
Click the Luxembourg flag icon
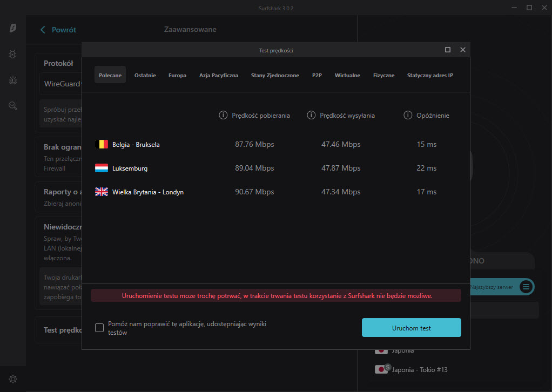coord(102,168)
